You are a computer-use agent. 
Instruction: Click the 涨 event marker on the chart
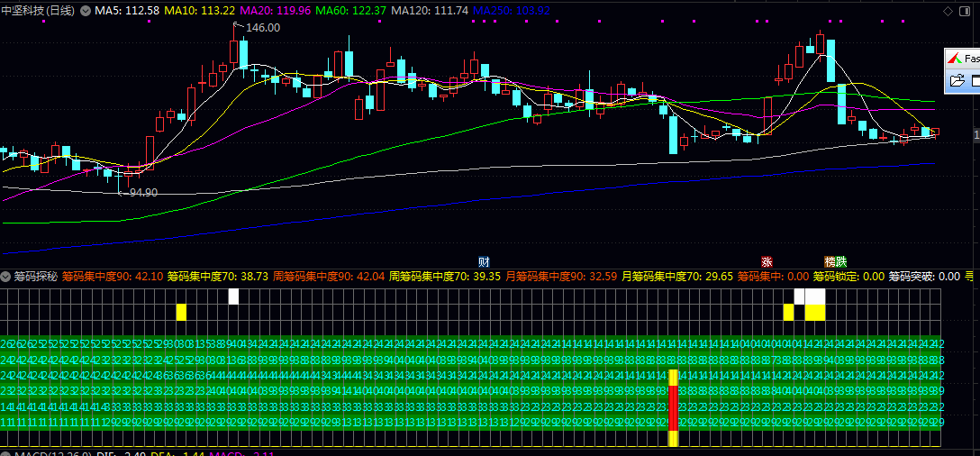coord(767,260)
